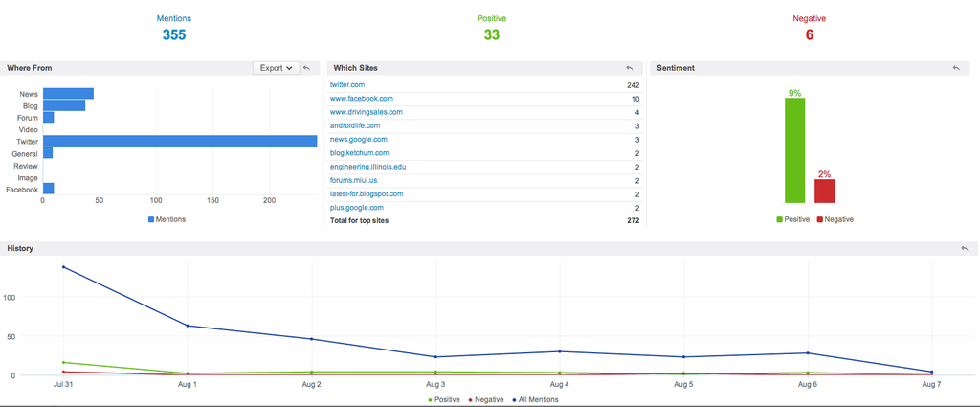Toggle the Positive series in History legend
This screenshot has height=407, width=980.
445,399
